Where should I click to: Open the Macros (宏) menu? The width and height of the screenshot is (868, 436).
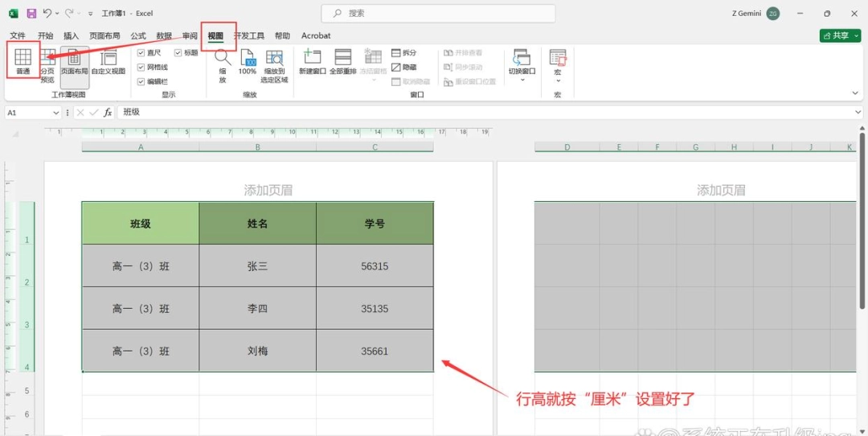coord(558,65)
